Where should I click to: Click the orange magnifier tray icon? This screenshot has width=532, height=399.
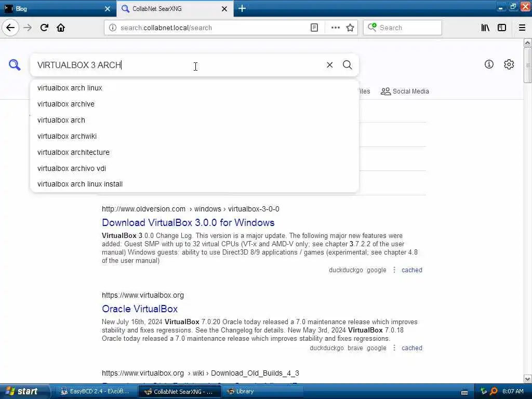[x=494, y=392]
